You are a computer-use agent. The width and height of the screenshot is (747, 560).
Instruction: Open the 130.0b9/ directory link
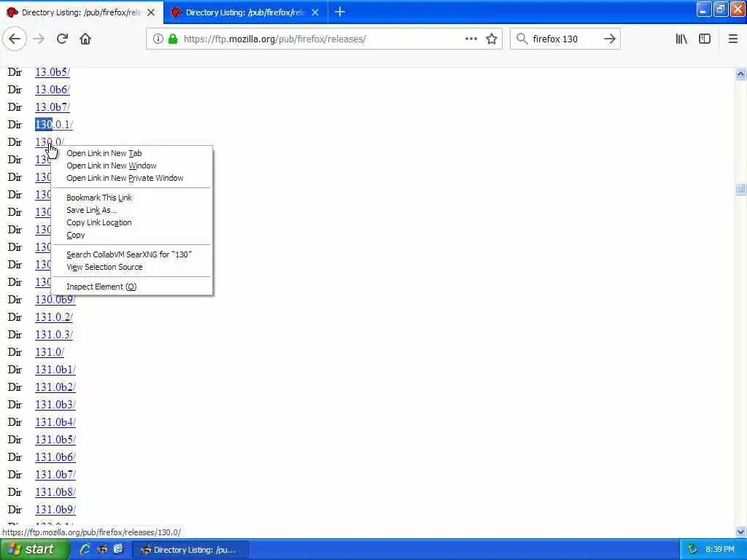55,300
